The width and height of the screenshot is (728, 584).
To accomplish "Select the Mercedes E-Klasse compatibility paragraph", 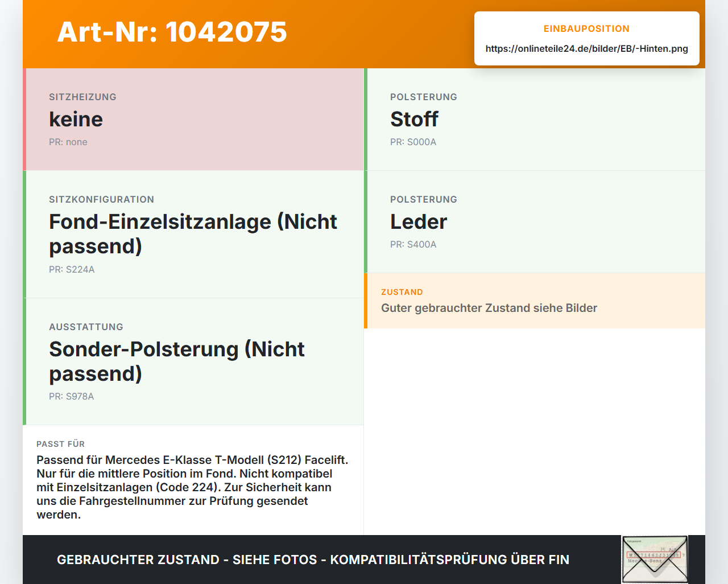I will point(192,487).
